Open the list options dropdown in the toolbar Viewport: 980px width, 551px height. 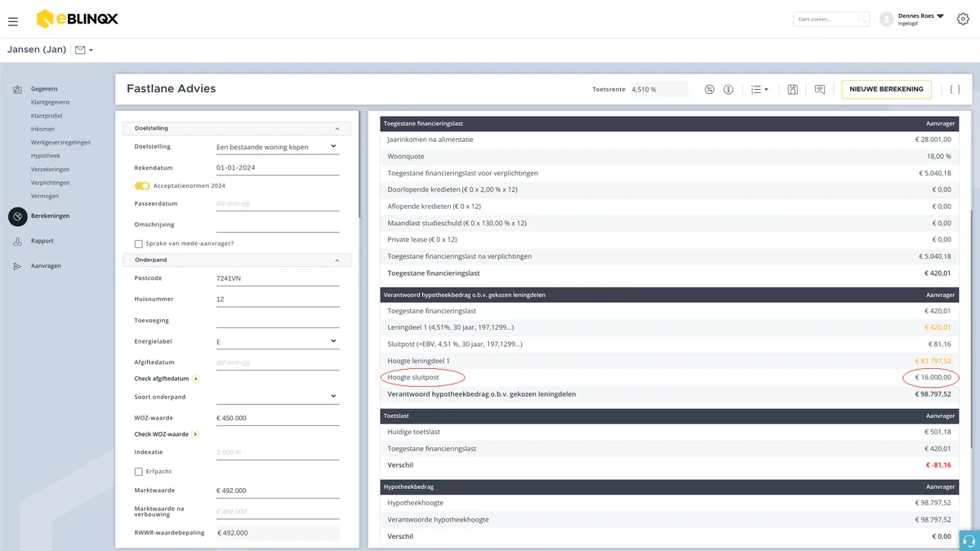759,89
